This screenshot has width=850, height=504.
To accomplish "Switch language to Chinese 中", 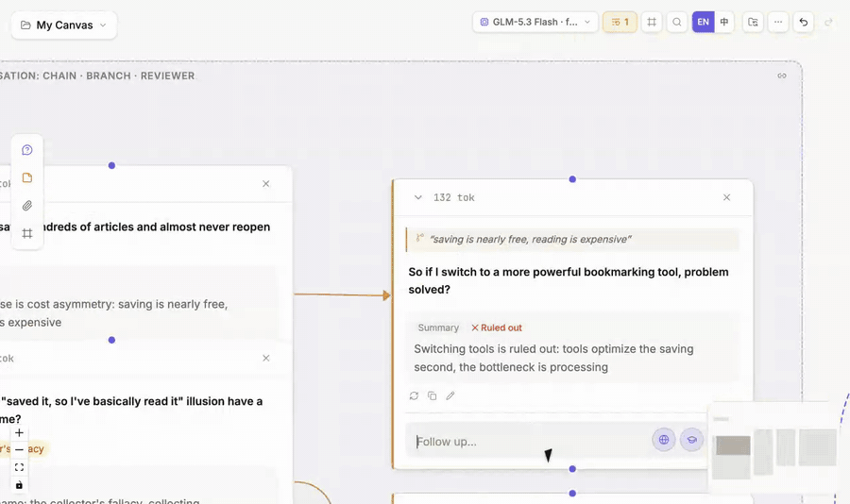I will coord(724,23).
